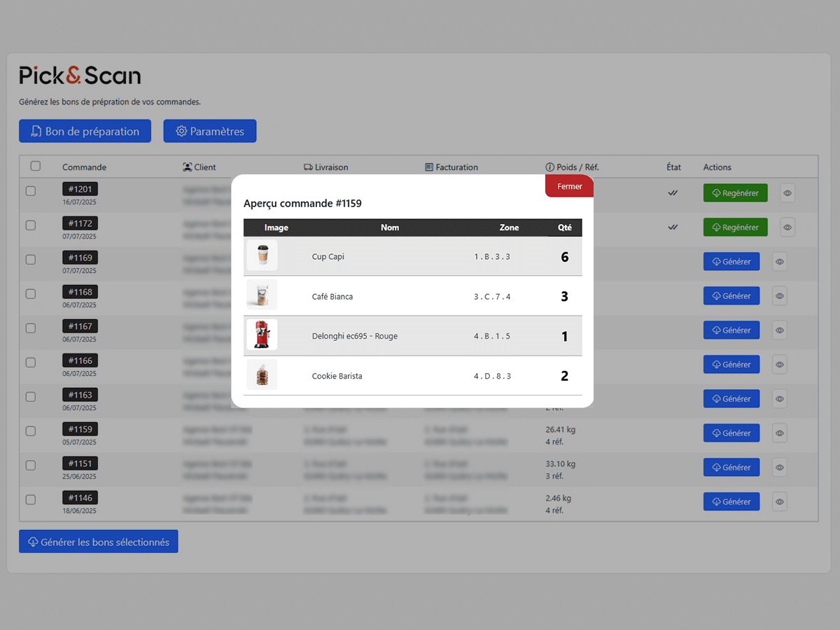Toggle the select-all checkbox in header

(x=36, y=167)
